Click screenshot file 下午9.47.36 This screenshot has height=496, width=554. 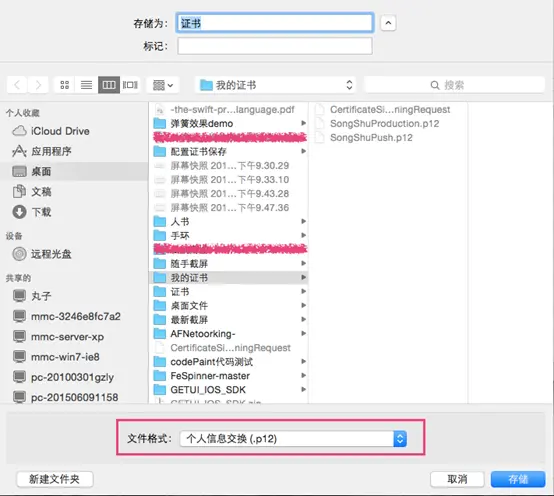(x=229, y=207)
